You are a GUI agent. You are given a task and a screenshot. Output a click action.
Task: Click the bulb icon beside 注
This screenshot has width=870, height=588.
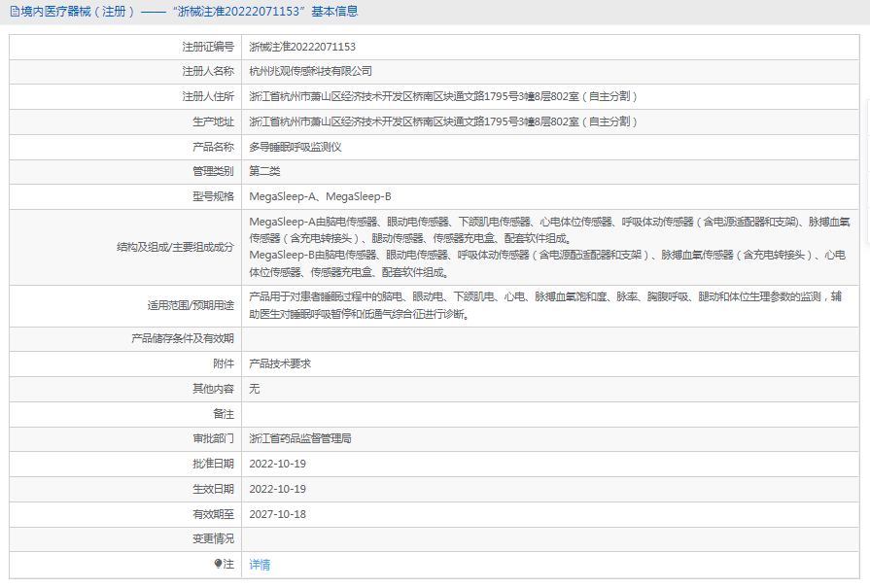218,564
